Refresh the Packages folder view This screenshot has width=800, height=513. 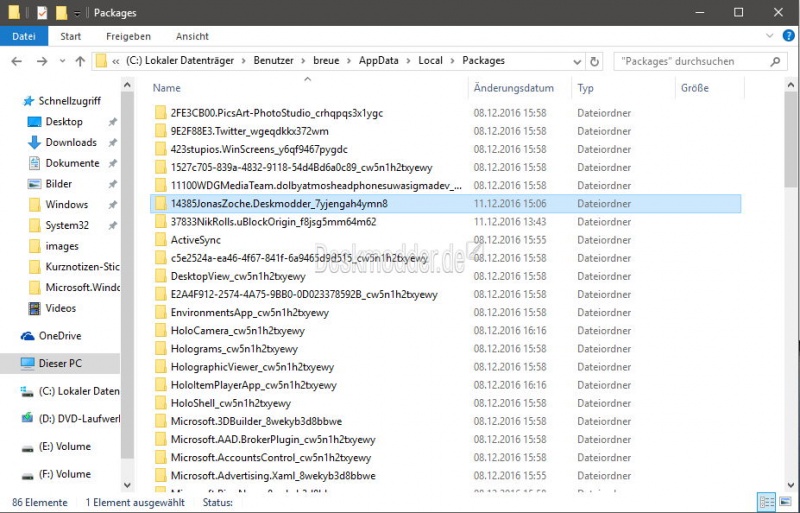point(595,61)
